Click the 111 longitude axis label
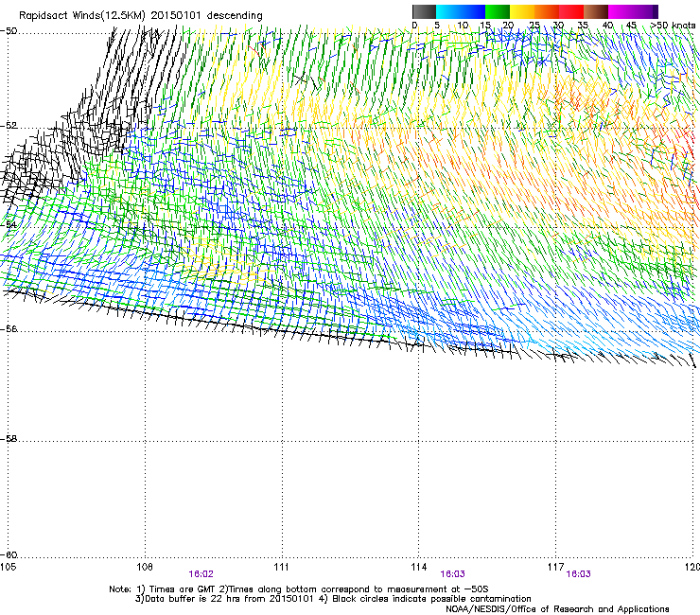Image resolution: width=700 pixels, height=615 pixels. [281, 567]
